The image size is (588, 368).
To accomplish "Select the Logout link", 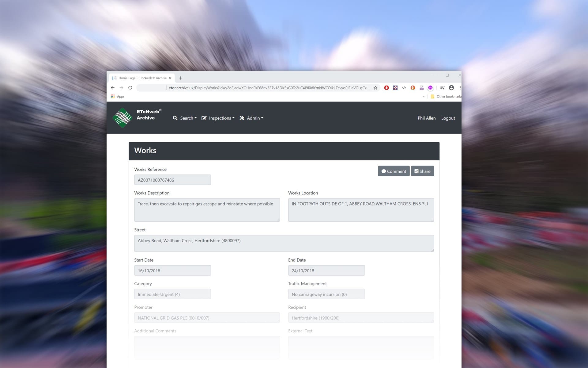I will point(448,118).
